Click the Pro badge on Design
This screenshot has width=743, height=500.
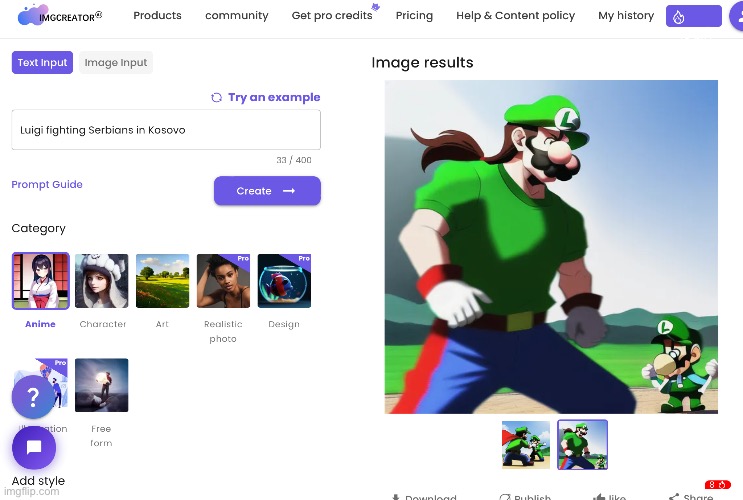point(304,258)
